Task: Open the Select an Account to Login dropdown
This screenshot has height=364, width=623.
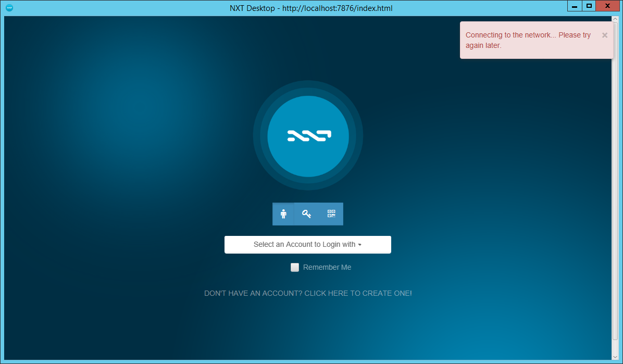Action: coord(307,244)
